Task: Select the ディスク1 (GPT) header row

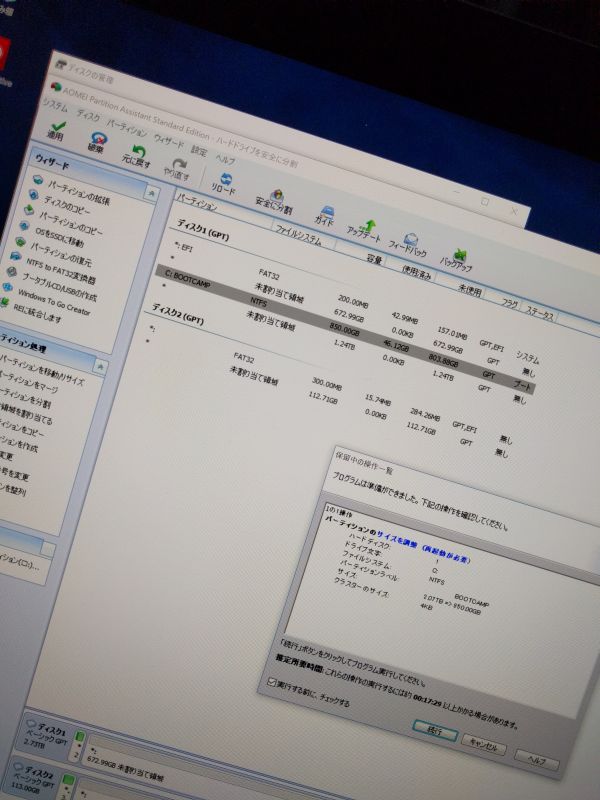Action: coord(203,229)
